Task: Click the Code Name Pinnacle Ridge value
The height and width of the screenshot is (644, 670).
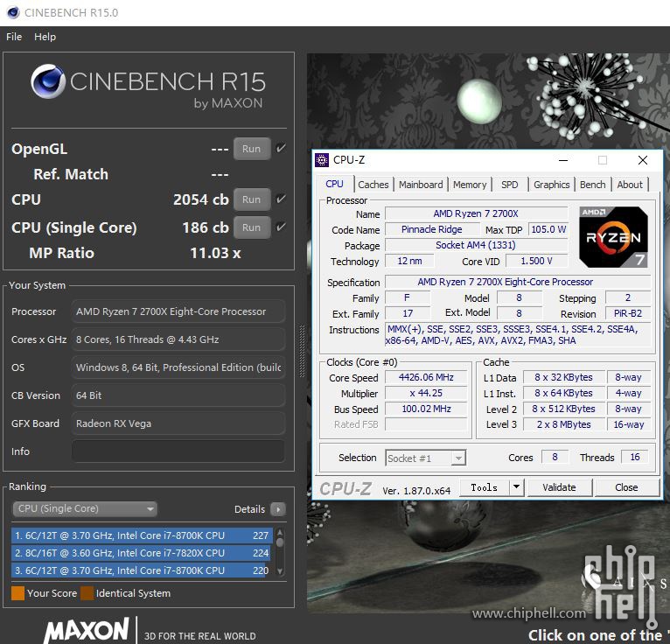Action: tap(431, 229)
